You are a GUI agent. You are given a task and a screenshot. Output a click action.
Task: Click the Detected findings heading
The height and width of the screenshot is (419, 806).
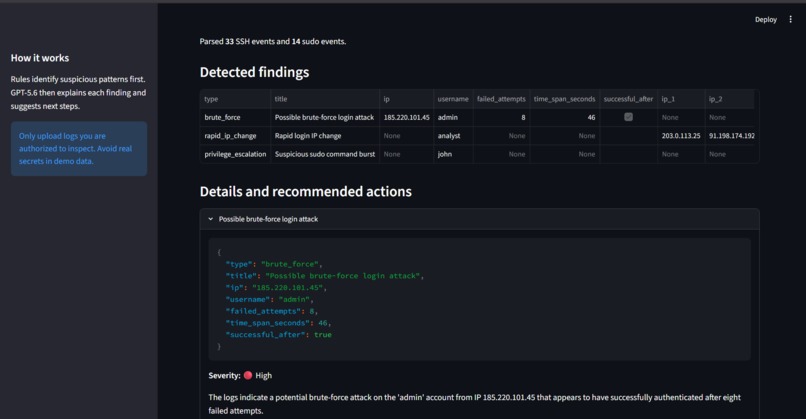click(x=254, y=72)
